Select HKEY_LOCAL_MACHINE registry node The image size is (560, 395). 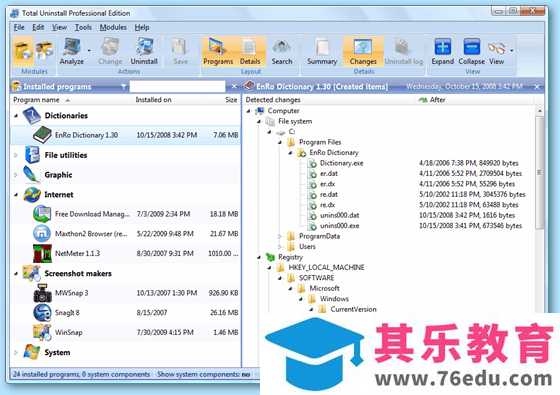coord(326,268)
